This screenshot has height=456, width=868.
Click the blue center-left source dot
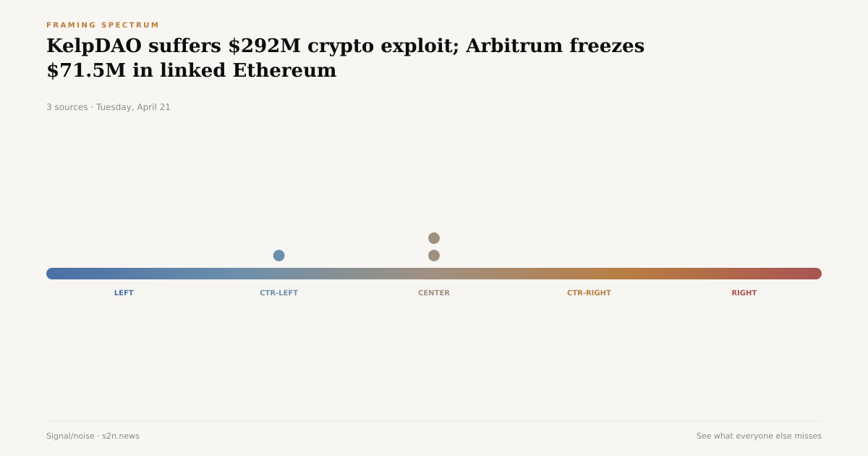tap(278, 256)
